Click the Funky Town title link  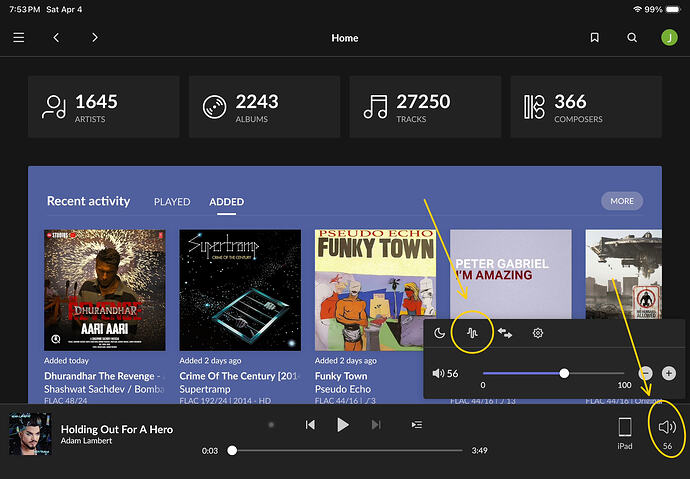coord(341,376)
